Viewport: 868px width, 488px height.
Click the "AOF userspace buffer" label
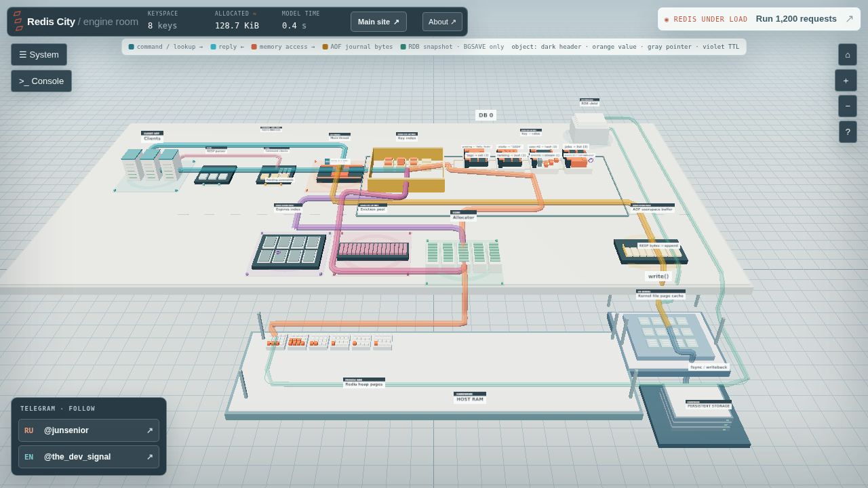tap(652, 209)
